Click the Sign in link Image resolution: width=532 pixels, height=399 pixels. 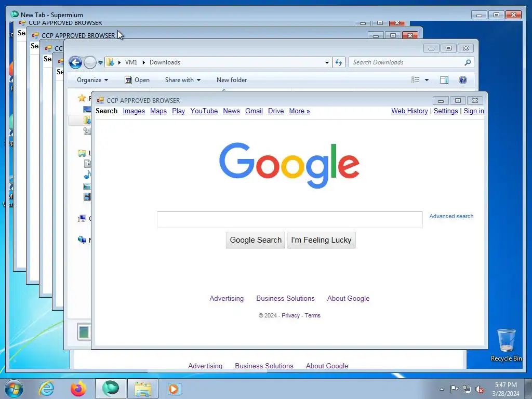click(474, 111)
